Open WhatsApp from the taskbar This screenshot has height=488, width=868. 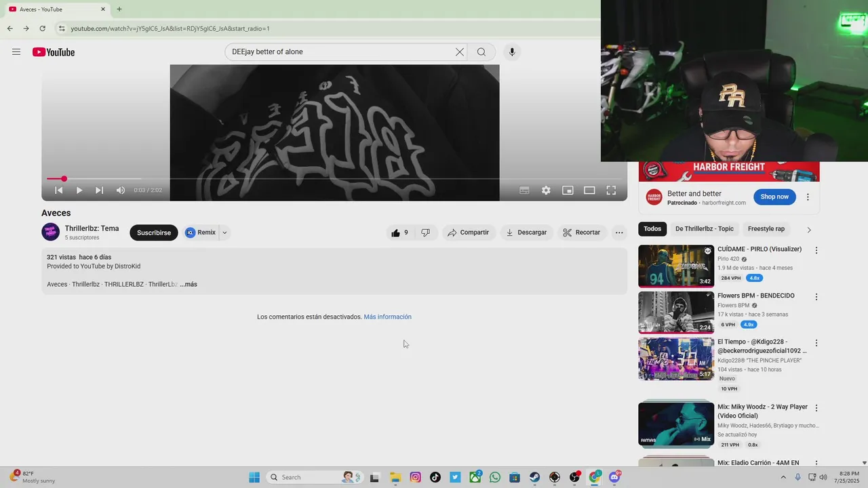click(x=495, y=477)
